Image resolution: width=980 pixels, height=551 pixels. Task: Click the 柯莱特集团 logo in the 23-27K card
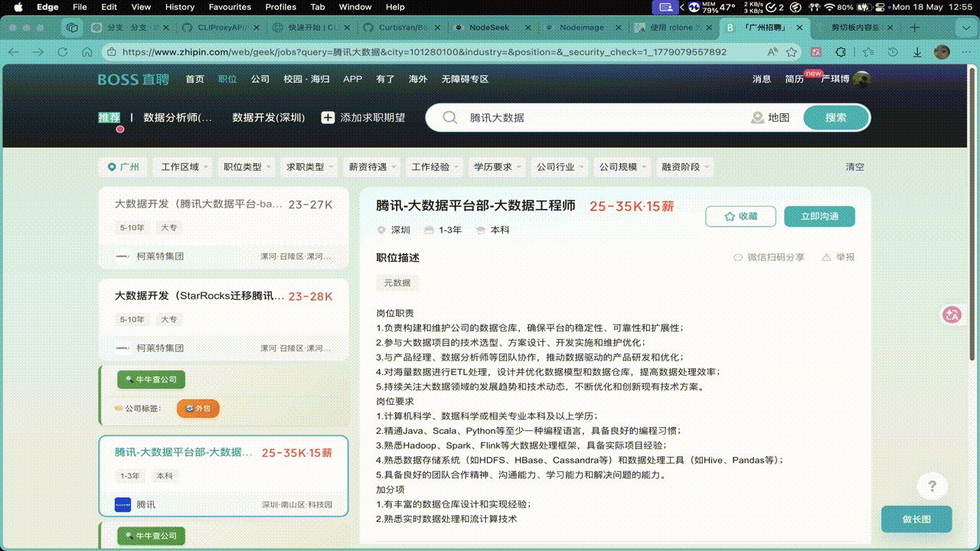(x=122, y=256)
